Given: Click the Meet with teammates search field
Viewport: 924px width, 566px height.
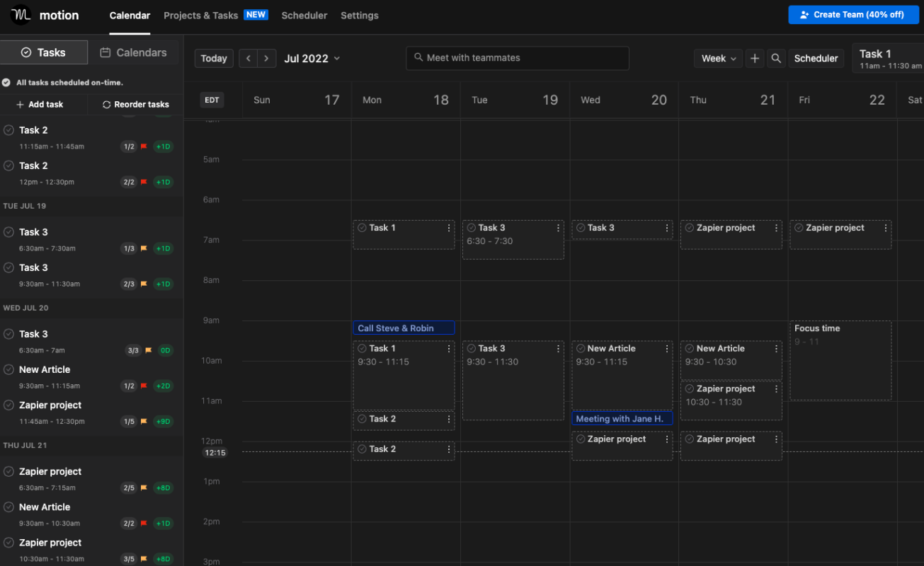Looking at the screenshot, I should (x=518, y=58).
